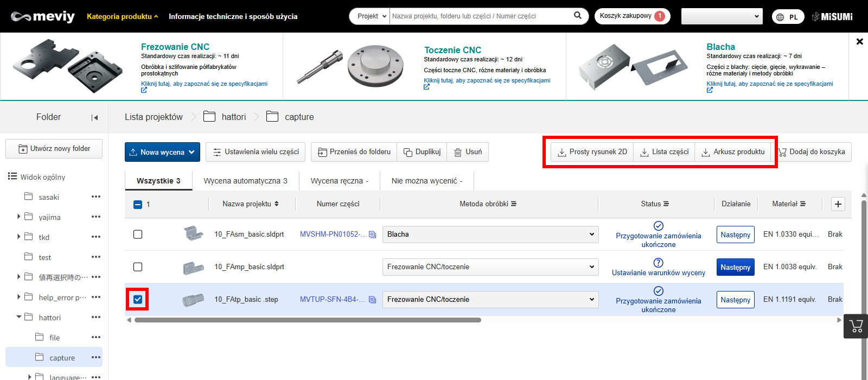868x380 pixels.
Task: Click add column plus icon
Action: tap(838, 204)
